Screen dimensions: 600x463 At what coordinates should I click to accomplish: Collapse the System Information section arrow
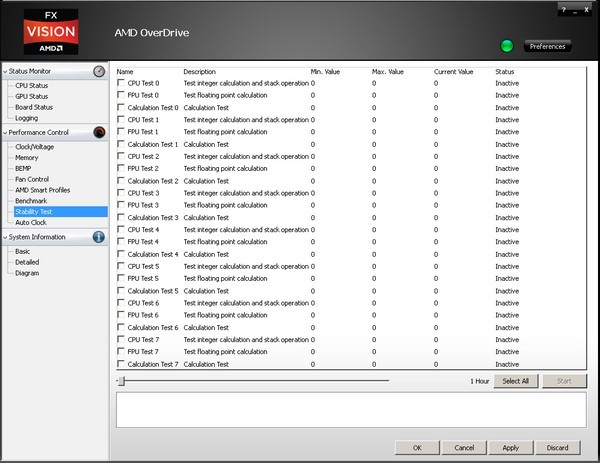[x=4, y=237]
